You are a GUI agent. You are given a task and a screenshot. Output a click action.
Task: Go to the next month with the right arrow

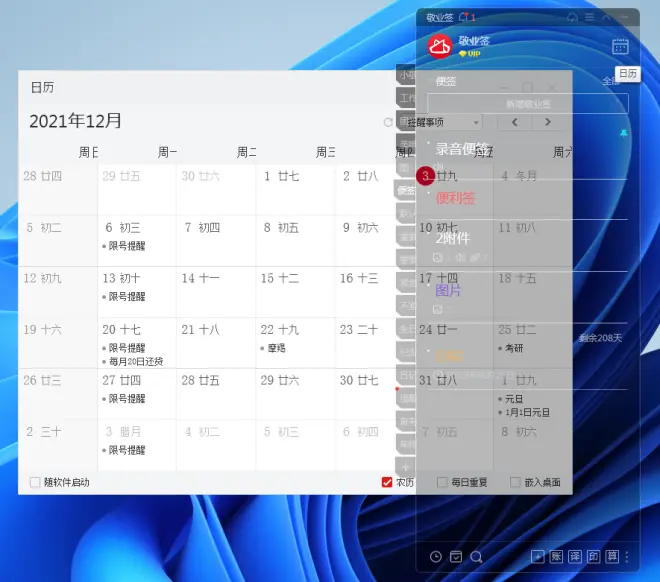tap(548, 122)
